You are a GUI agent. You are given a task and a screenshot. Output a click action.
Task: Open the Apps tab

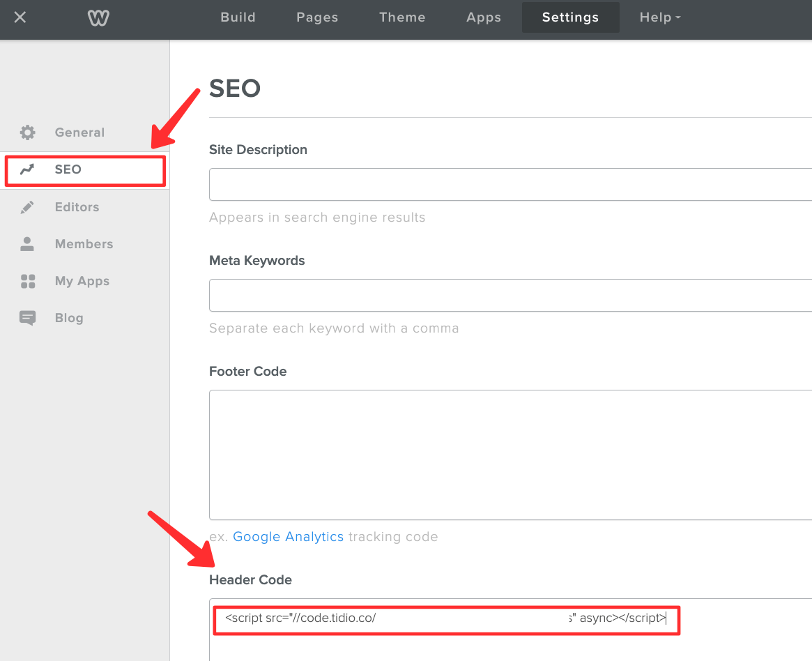[484, 17]
